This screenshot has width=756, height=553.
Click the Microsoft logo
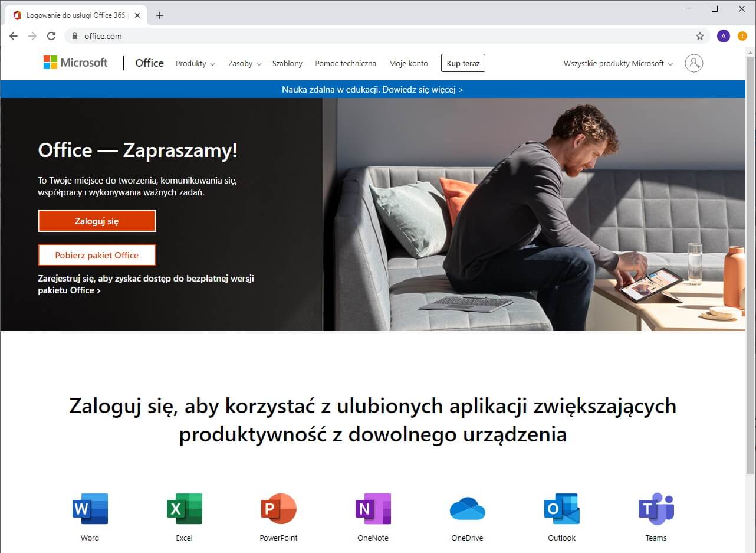click(75, 63)
